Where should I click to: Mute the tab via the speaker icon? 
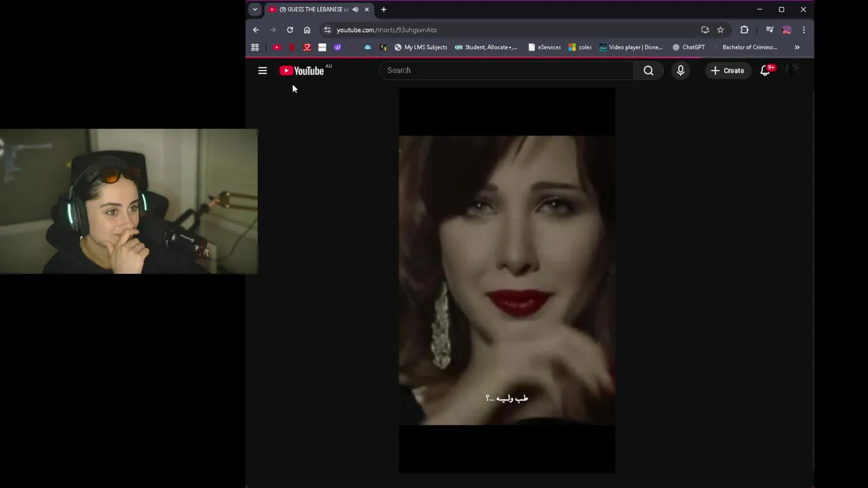coord(355,9)
